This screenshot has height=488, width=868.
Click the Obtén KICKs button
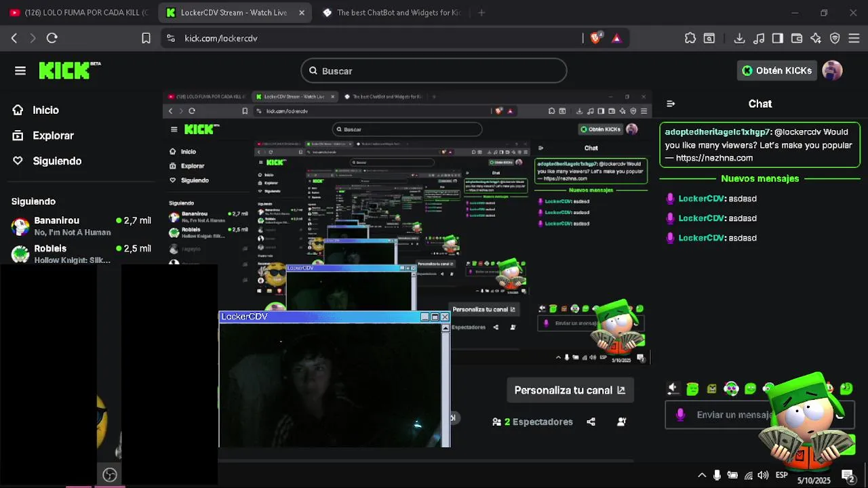point(777,70)
